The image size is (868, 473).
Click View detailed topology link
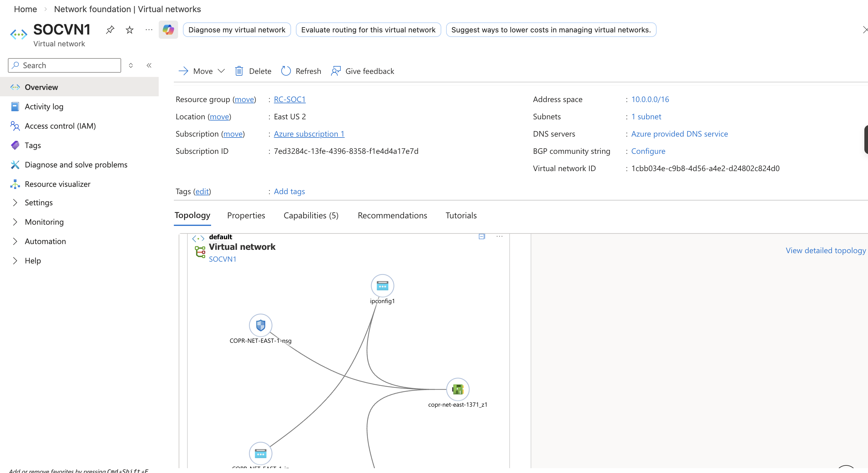(825, 251)
